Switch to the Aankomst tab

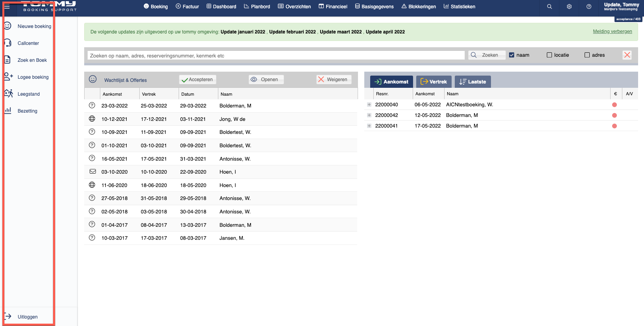pos(391,81)
